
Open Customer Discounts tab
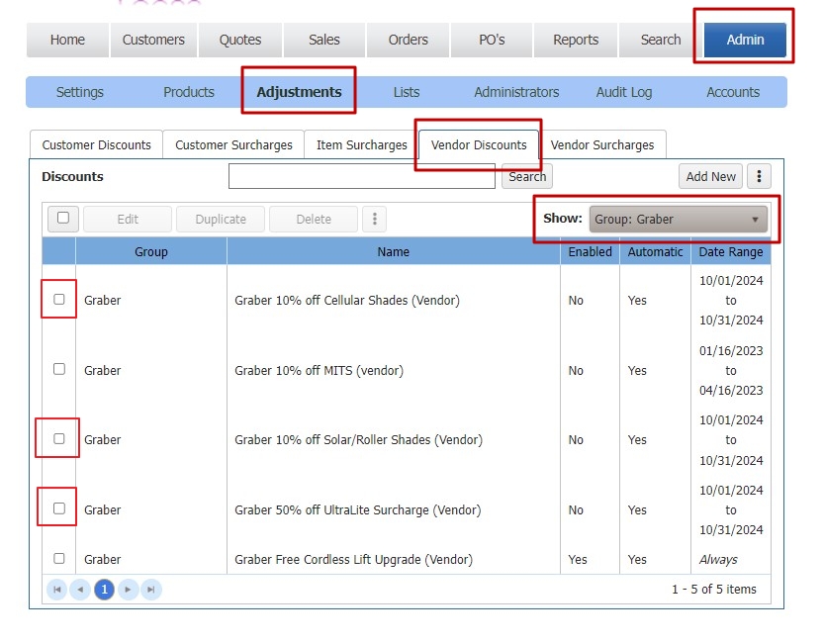(x=97, y=145)
